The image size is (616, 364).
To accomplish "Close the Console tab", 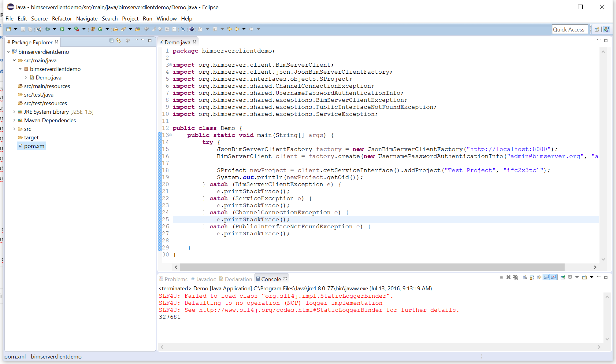I will (x=285, y=279).
